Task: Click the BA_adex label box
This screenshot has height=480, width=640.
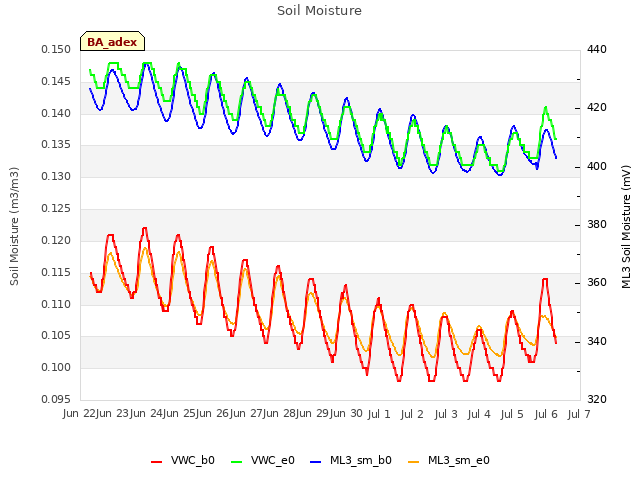Action: [112, 41]
